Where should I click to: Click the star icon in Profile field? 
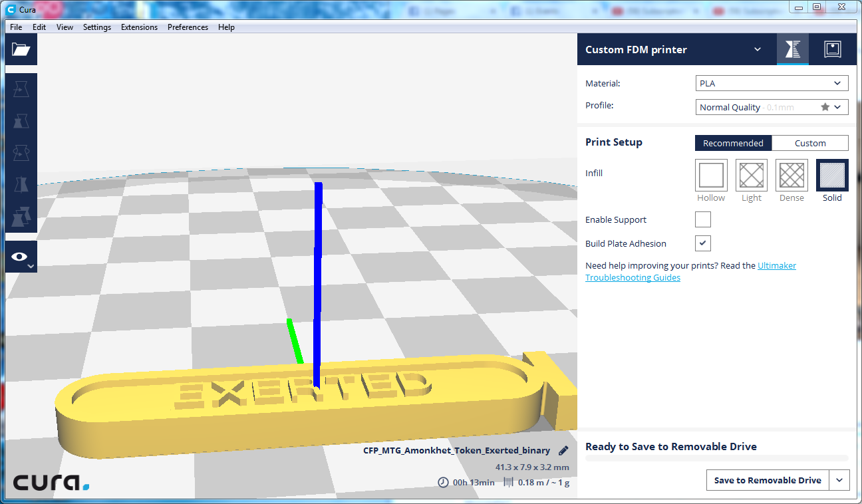pos(825,107)
